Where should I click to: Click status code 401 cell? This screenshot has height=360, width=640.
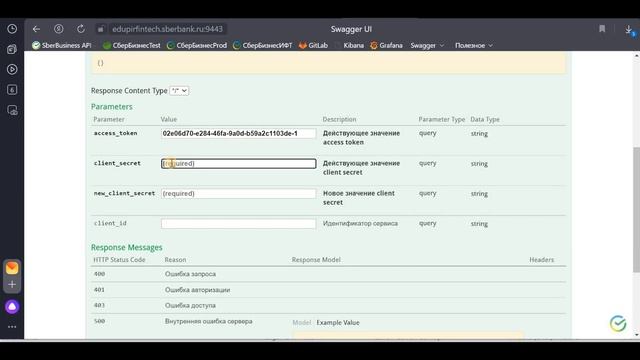99,290
